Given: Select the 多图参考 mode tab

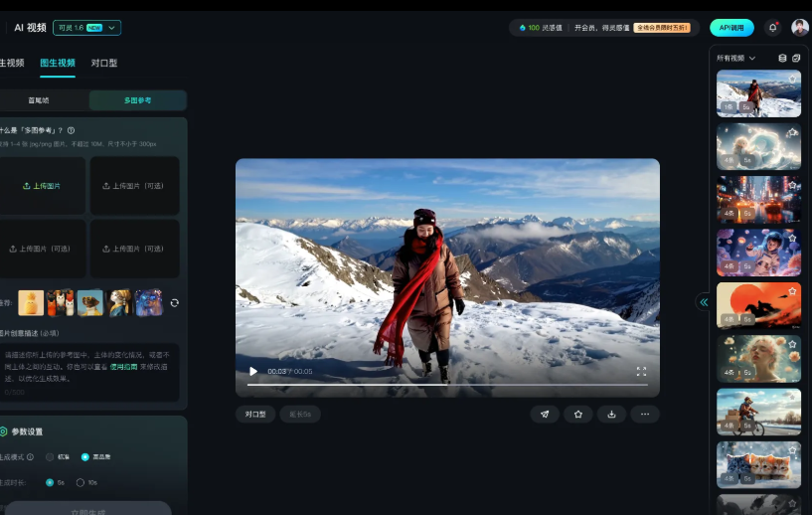Looking at the screenshot, I should tap(138, 100).
